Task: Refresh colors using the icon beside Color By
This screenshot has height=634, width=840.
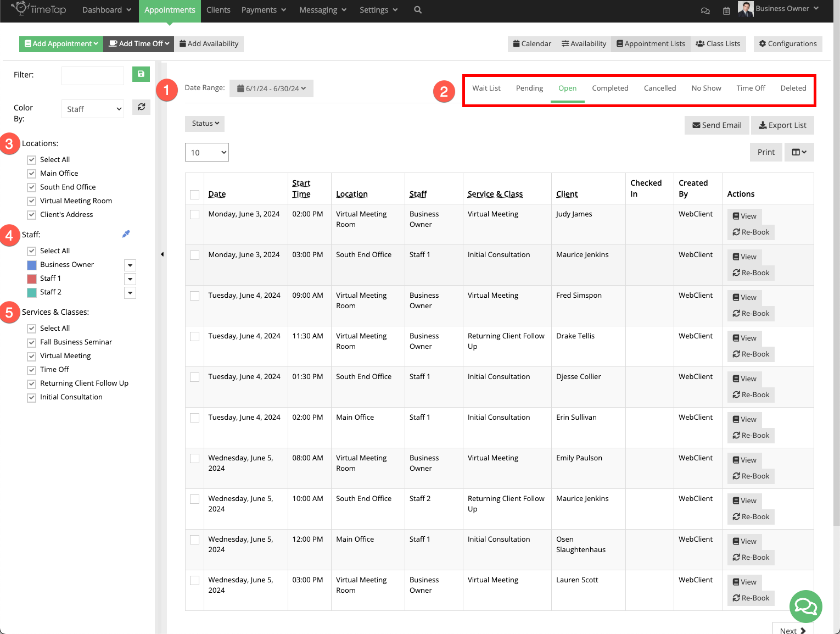Action: 141,107
